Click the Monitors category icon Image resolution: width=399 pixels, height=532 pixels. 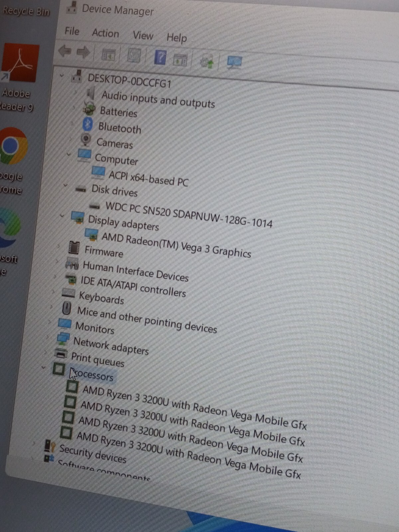65,324
